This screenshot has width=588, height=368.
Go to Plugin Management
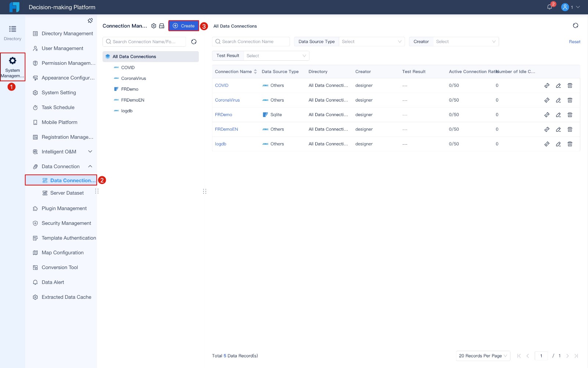[64, 208]
